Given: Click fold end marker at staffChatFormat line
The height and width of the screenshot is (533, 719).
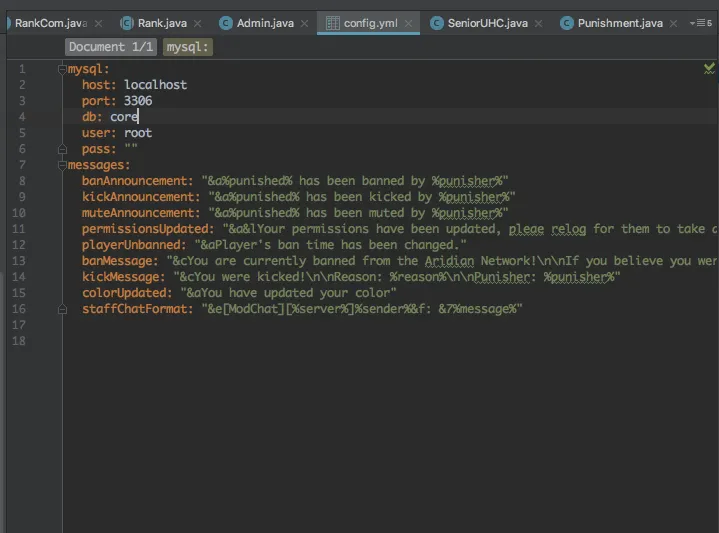Looking at the screenshot, I should pos(63,309).
